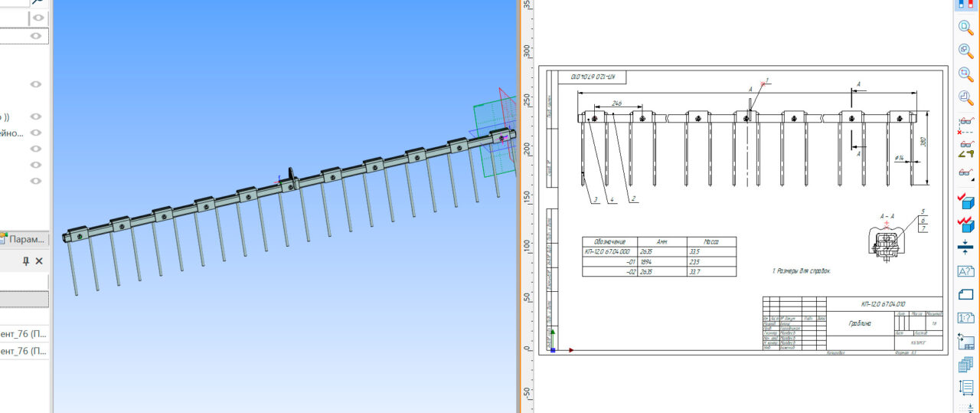Screen dimensions: 980x413
Task: Click the stacked sheets icon
Action: coord(965,365)
